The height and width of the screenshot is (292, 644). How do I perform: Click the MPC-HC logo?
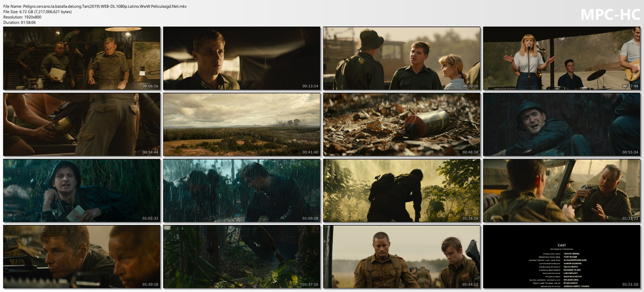[x=610, y=15]
